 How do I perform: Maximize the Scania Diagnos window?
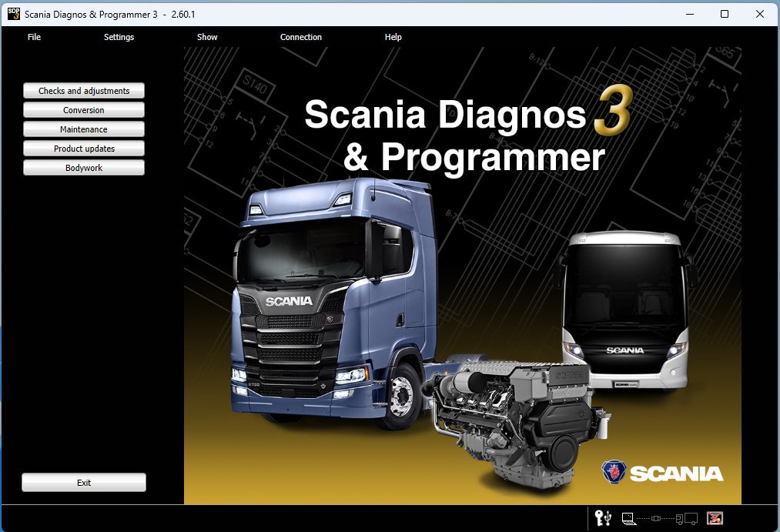pyautogui.click(x=725, y=14)
